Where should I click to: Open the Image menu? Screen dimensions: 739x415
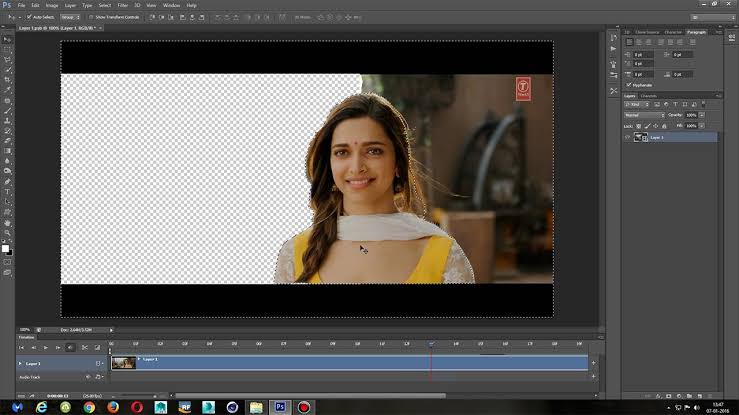[52, 5]
